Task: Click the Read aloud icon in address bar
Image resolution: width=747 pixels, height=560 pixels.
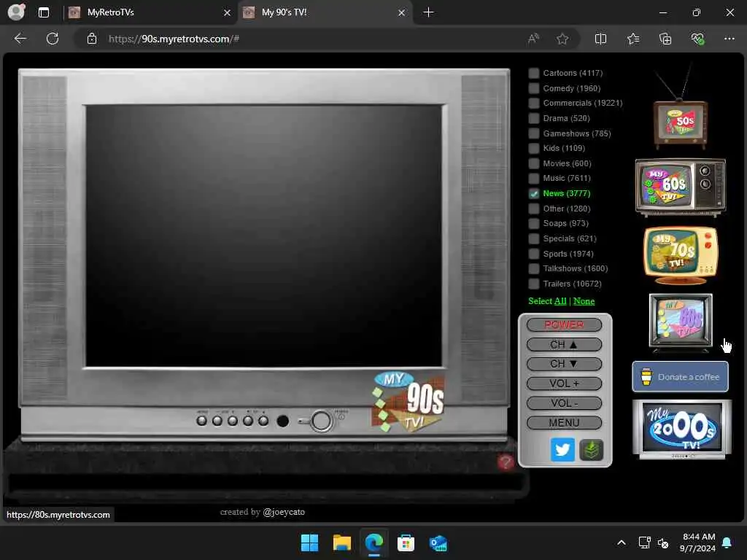Action: [x=533, y=39]
